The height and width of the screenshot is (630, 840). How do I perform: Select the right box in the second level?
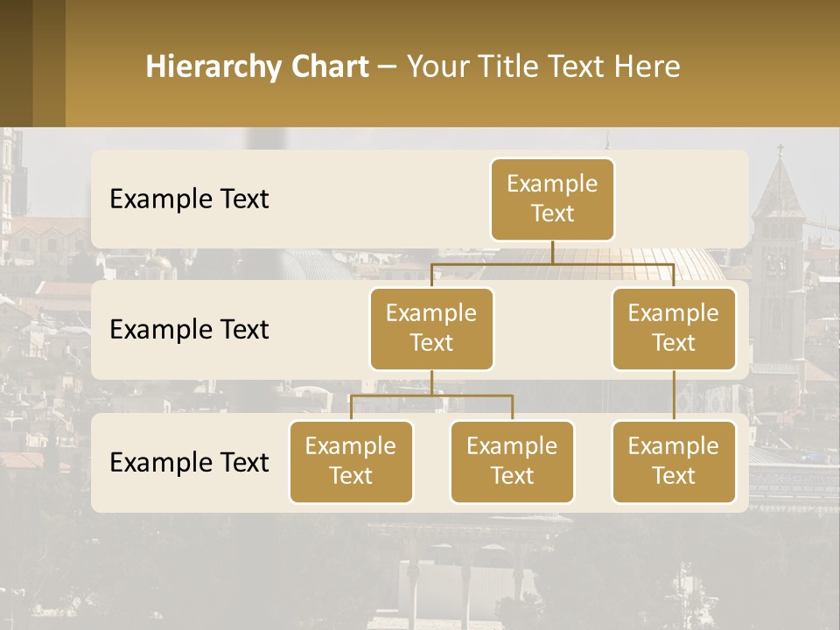[674, 328]
